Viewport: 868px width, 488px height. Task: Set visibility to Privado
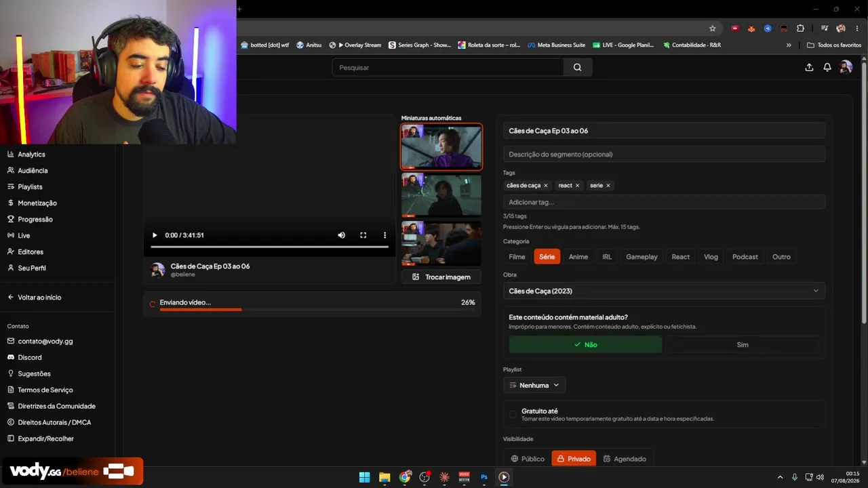point(574,459)
